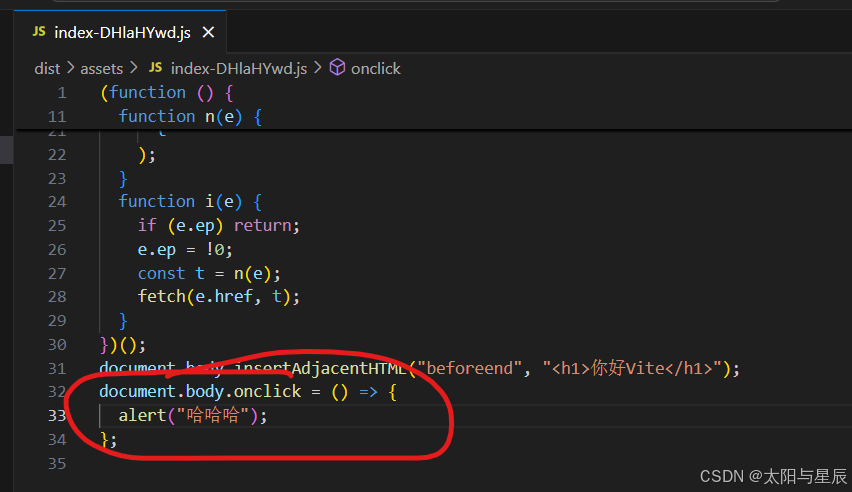Close the index-DHlaHYwd.js tab

[208, 33]
